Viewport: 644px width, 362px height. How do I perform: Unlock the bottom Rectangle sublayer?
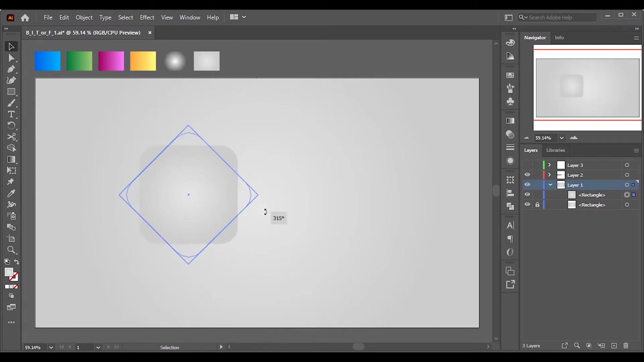click(x=537, y=205)
